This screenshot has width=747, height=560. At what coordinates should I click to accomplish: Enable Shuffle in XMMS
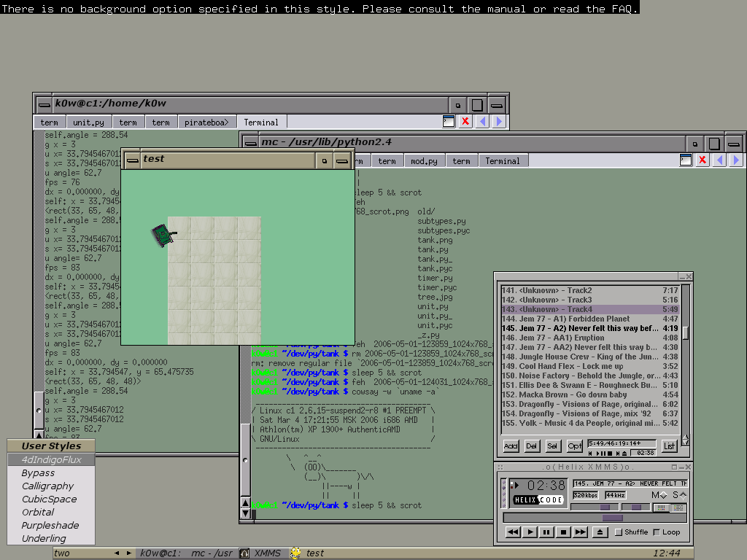point(619,532)
